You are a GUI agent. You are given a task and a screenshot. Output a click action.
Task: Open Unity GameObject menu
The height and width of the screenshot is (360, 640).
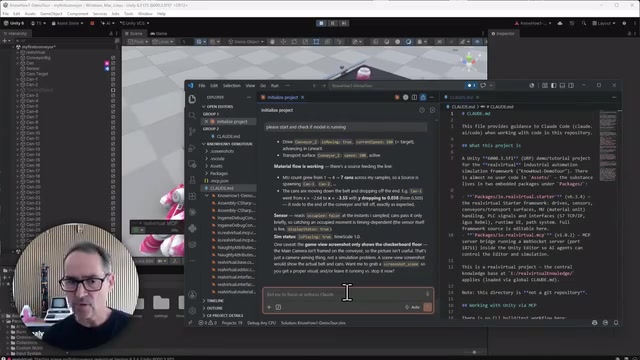pos(51,14)
